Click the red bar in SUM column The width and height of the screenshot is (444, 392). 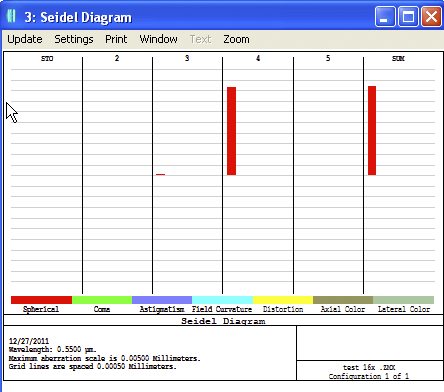click(x=372, y=130)
